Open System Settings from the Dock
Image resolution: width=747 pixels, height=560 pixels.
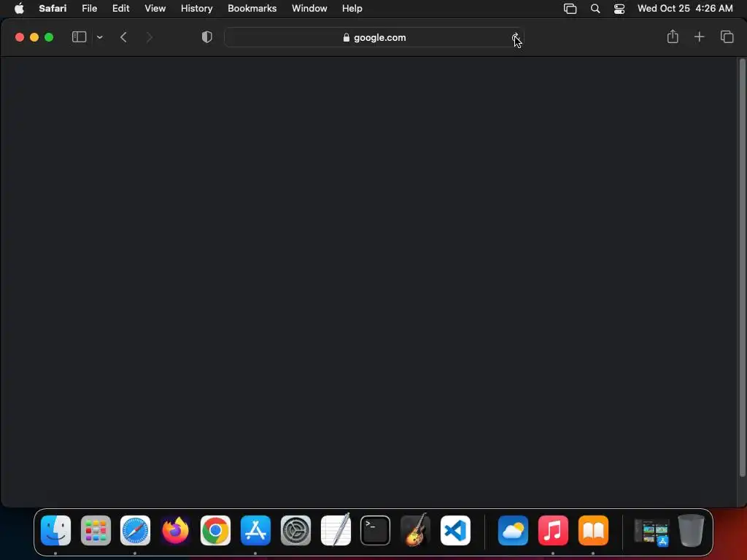coord(295,531)
